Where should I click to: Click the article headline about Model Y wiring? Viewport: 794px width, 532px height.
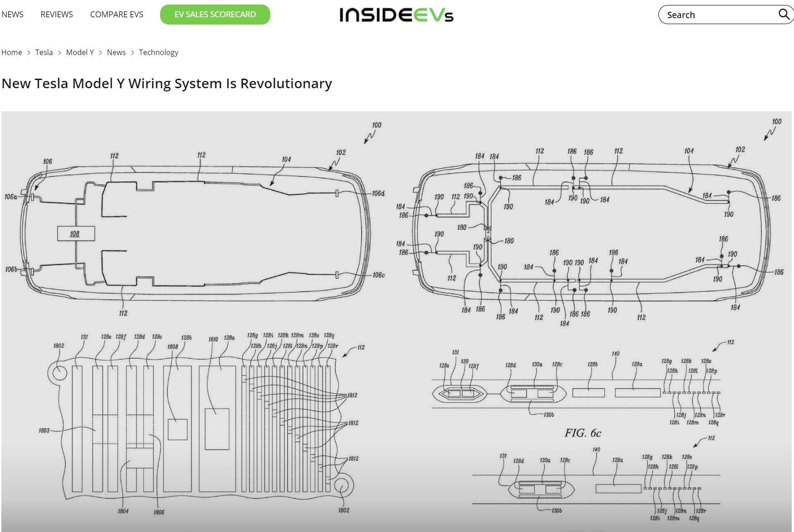(x=167, y=84)
